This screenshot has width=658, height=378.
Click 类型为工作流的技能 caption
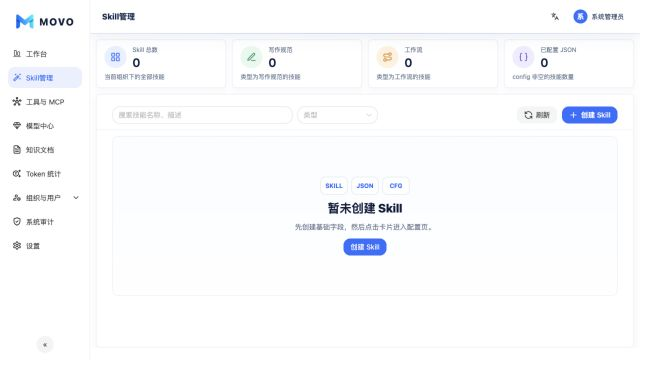(403, 77)
